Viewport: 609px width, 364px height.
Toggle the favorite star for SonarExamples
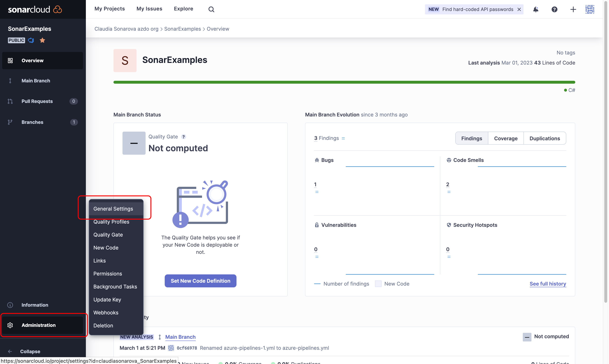(42, 40)
